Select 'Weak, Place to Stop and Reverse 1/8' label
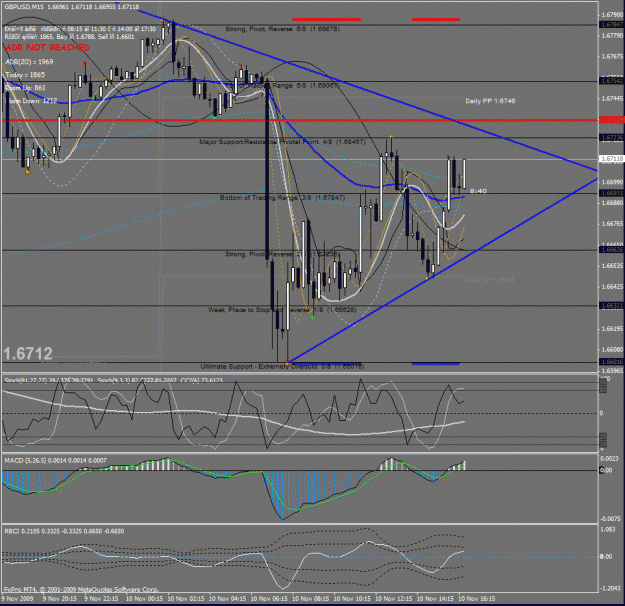 (282, 310)
